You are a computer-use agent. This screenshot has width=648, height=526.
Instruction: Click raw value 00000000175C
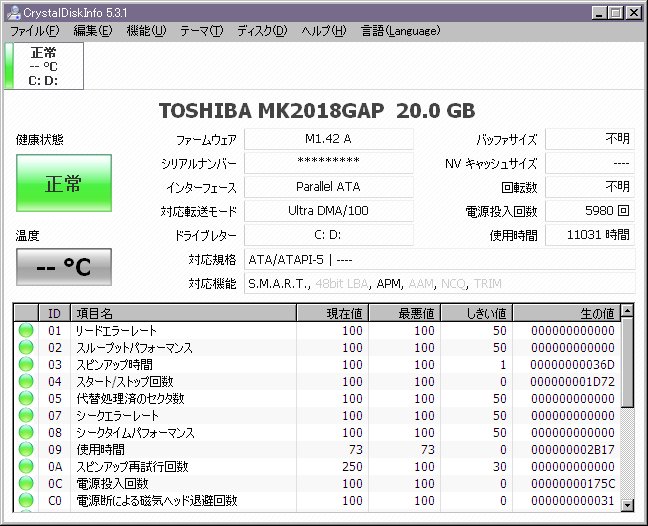tap(573, 483)
